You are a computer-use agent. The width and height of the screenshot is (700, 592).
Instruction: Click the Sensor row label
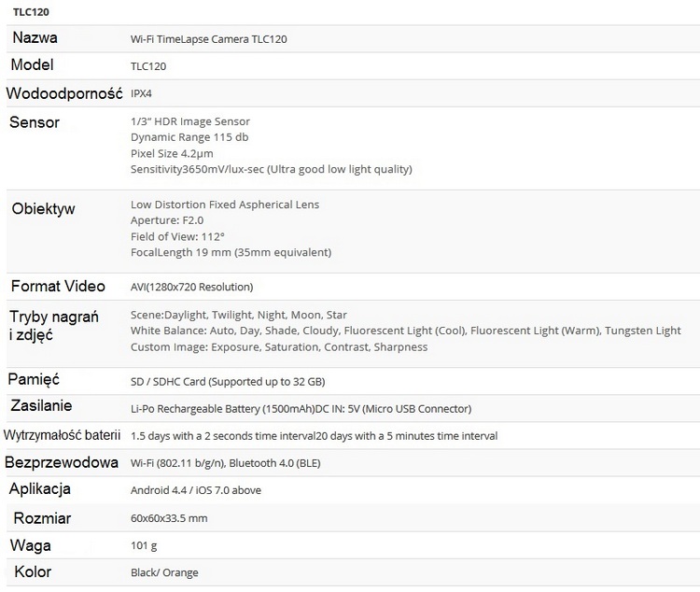(35, 122)
